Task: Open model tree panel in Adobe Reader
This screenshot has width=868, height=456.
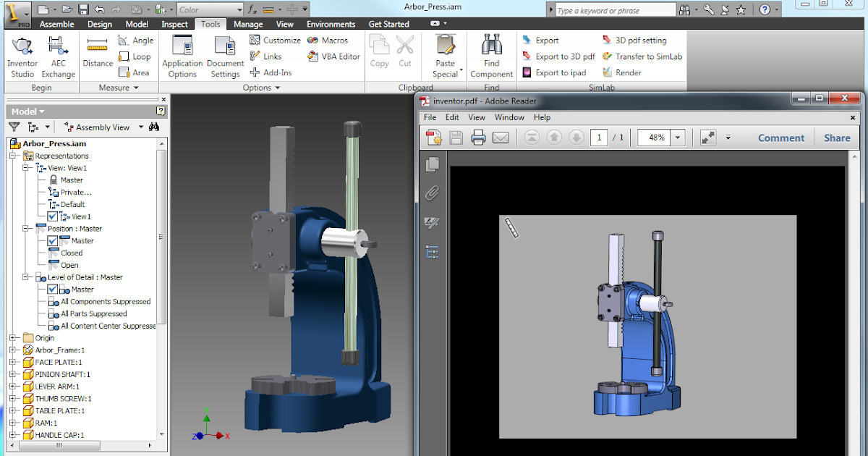Action: pos(433,253)
